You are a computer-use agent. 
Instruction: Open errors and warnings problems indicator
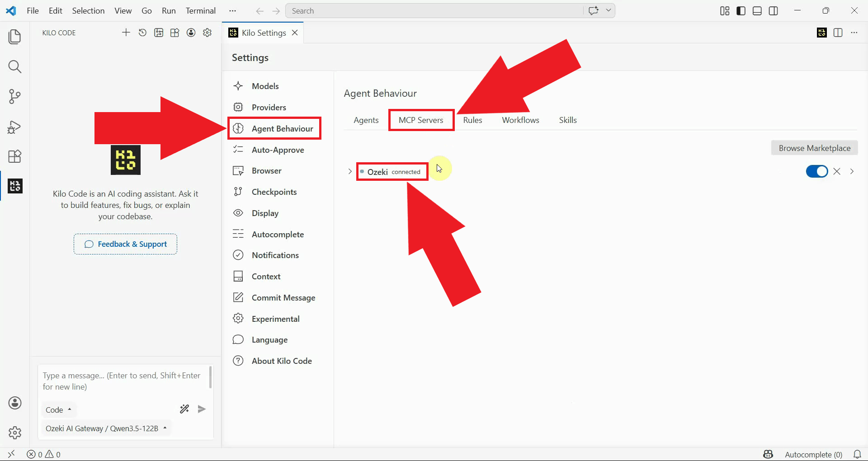(x=43, y=454)
